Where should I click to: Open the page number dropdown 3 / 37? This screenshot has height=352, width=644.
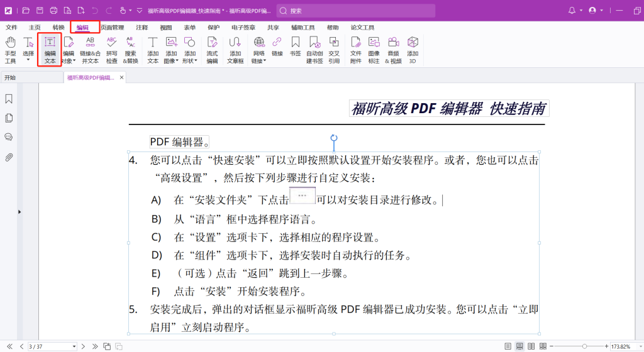click(74, 347)
